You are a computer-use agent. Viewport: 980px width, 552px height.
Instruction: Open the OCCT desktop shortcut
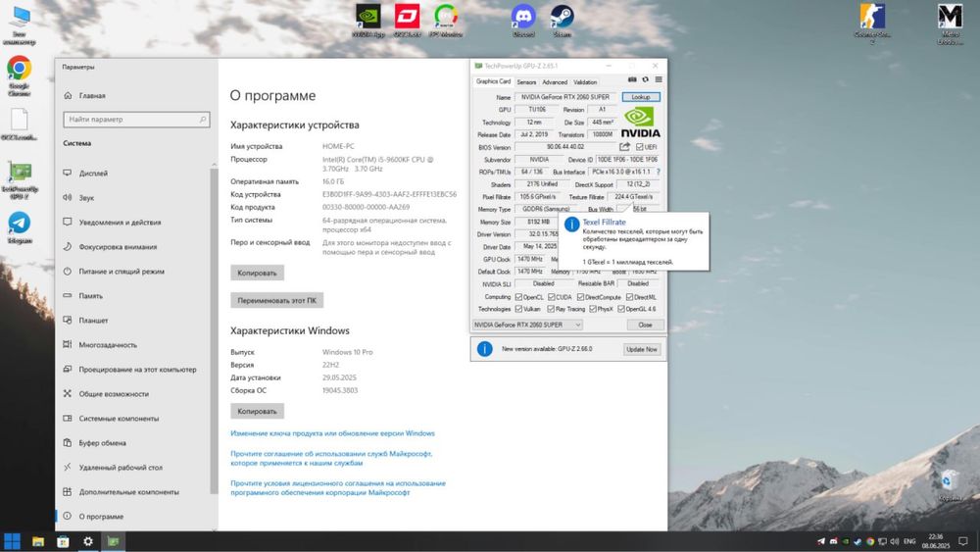tap(407, 21)
